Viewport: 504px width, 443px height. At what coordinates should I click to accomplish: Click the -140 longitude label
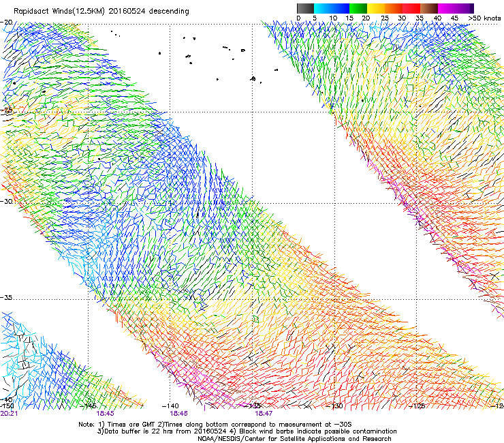[170, 406]
